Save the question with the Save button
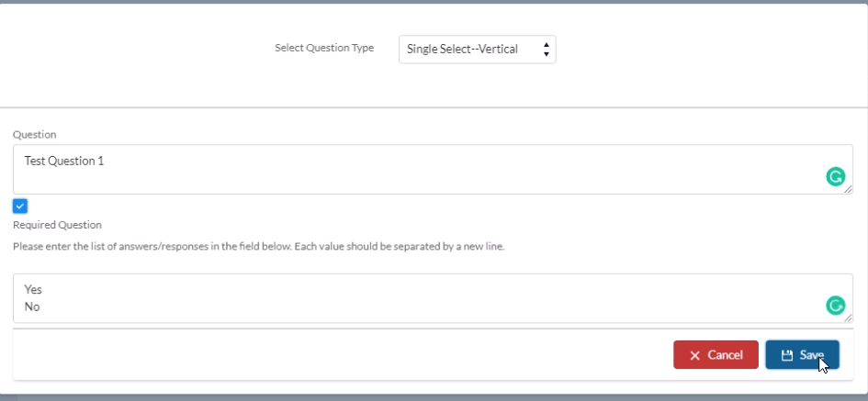The height and width of the screenshot is (401, 868). point(802,354)
